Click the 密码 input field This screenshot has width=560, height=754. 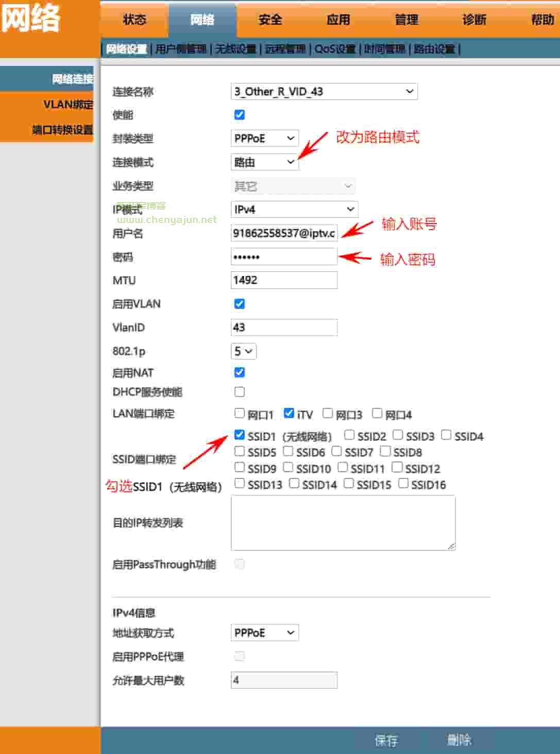click(284, 256)
